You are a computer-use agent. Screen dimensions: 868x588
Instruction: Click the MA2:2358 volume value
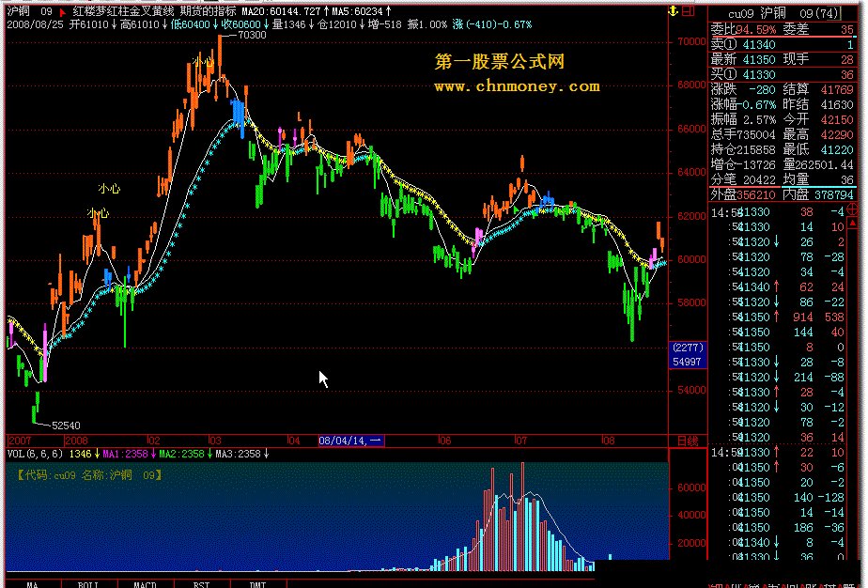click(x=182, y=454)
